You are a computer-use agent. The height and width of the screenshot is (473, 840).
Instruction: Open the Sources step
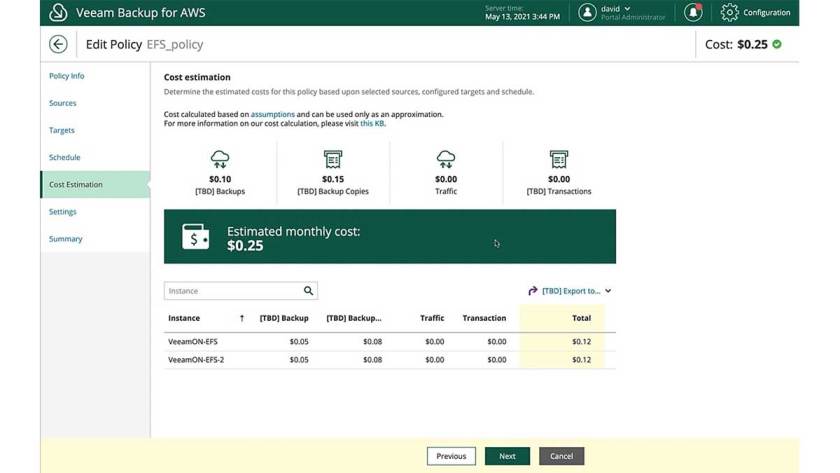coord(62,103)
